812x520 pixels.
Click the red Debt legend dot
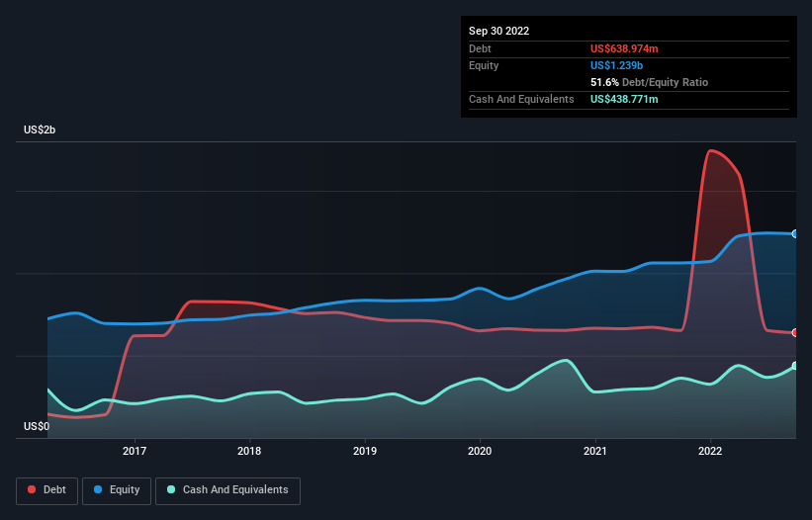click(x=32, y=489)
